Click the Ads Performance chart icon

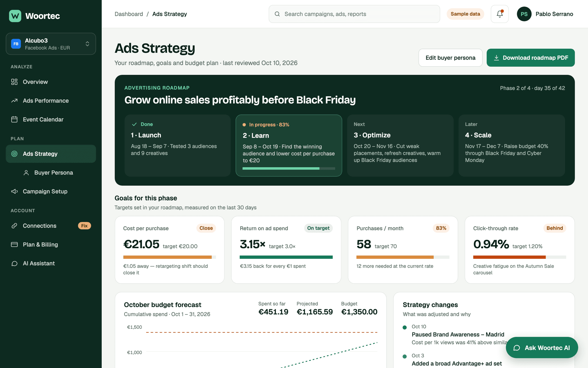(14, 101)
